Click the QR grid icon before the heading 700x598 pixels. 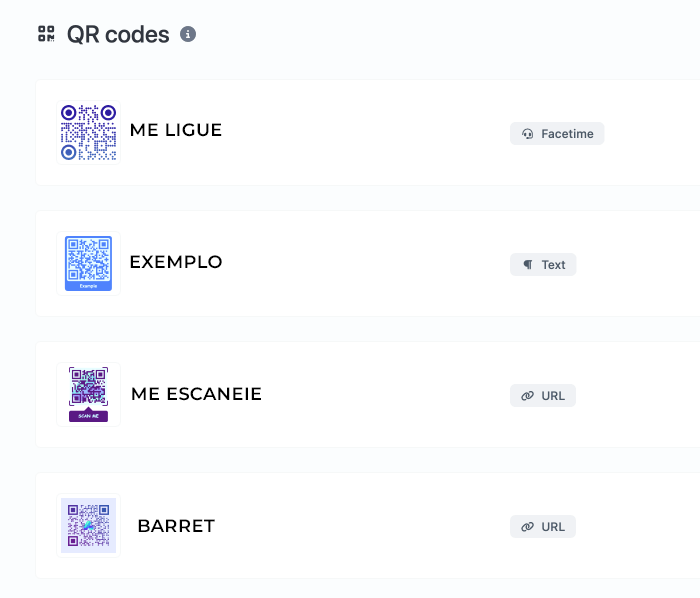46,34
